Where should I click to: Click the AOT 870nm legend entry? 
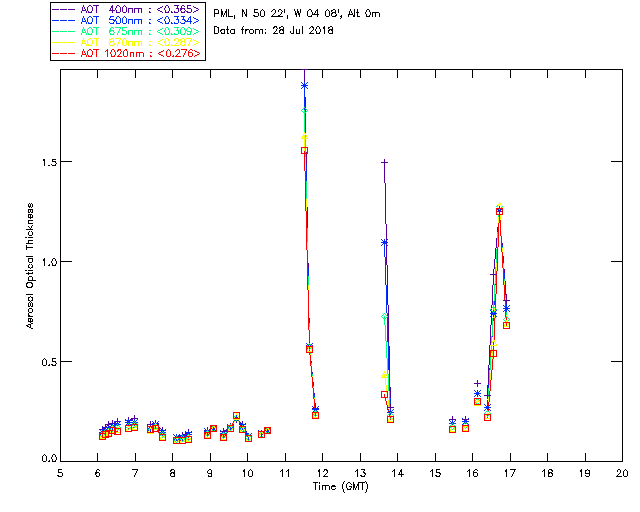click(127, 42)
